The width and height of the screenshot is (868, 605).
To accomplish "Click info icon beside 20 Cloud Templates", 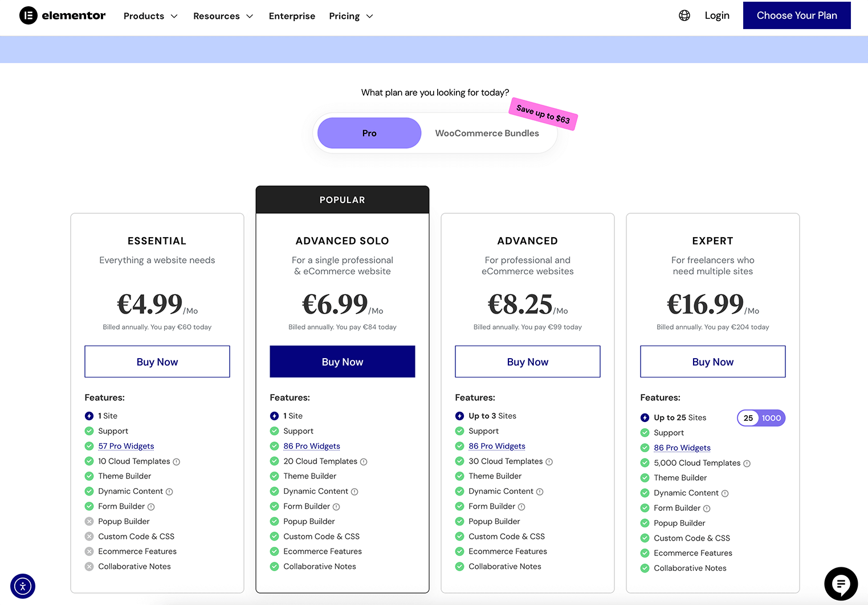I will point(364,462).
